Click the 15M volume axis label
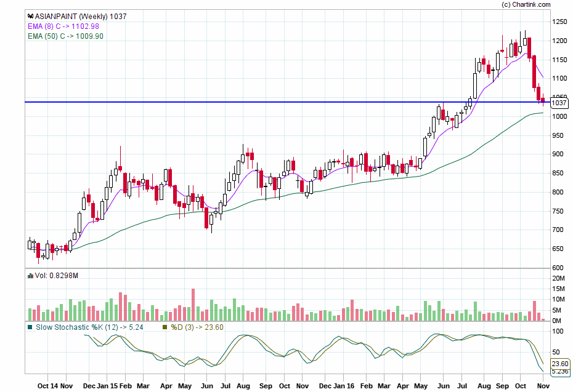573x392 pixels. 558,289
